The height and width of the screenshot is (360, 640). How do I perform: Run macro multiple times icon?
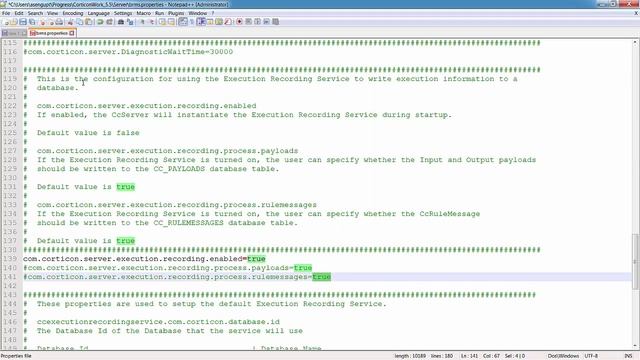pyautogui.click(x=267, y=22)
